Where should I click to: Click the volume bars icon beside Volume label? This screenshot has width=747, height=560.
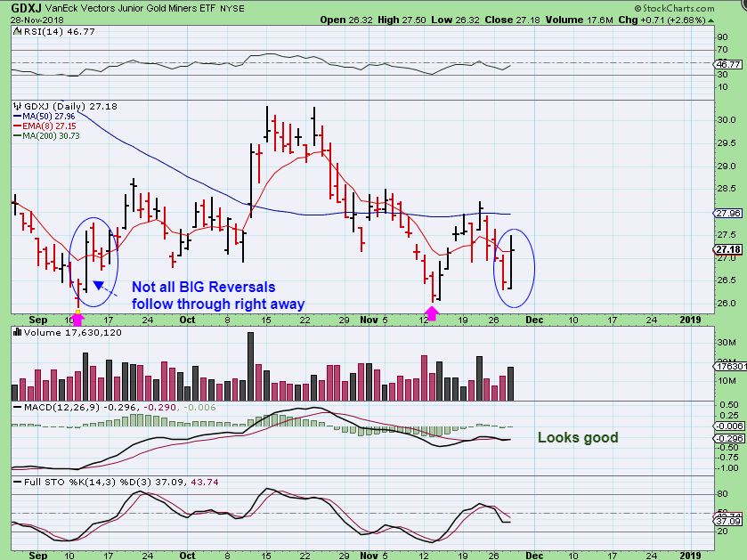point(18,332)
